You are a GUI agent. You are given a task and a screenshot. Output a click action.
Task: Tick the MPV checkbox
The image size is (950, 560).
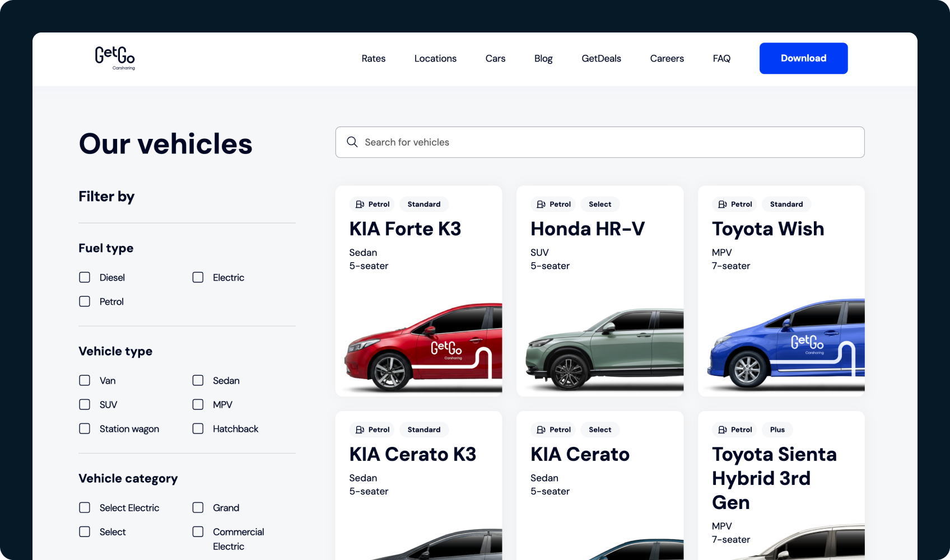[198, 404]
